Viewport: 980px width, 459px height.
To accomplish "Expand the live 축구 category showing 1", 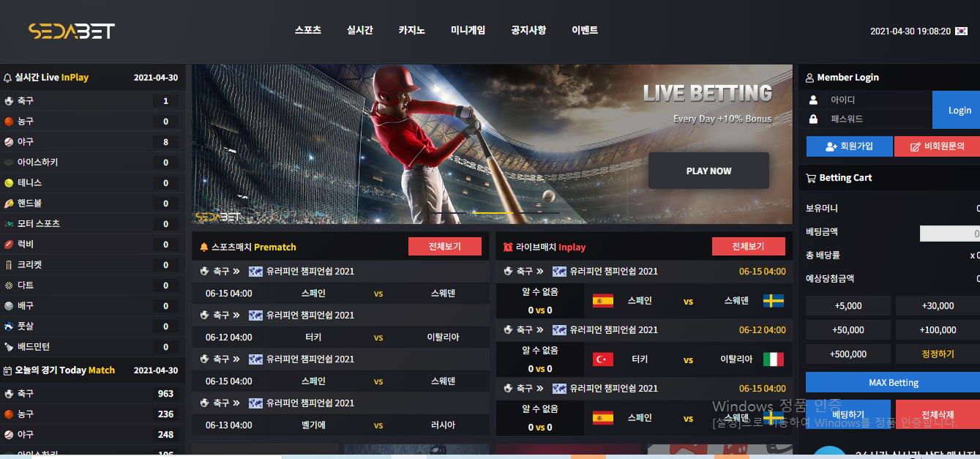I will (92, 100).
